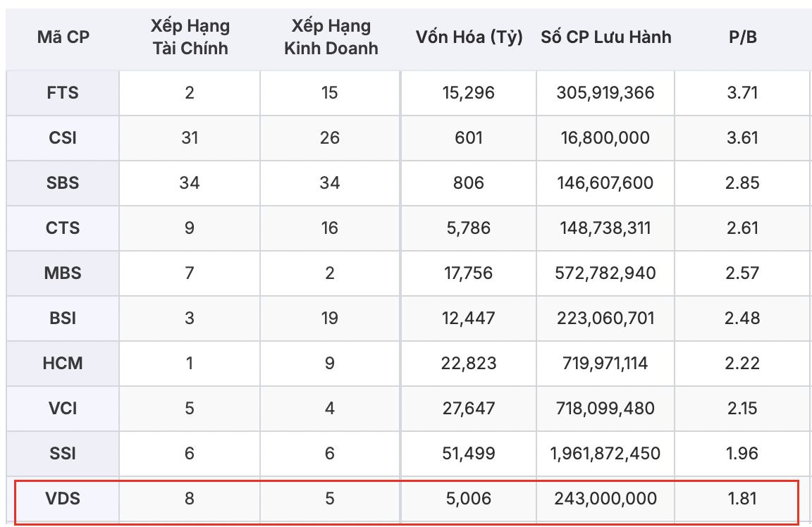Click the MBS stock code

[63, 273]
